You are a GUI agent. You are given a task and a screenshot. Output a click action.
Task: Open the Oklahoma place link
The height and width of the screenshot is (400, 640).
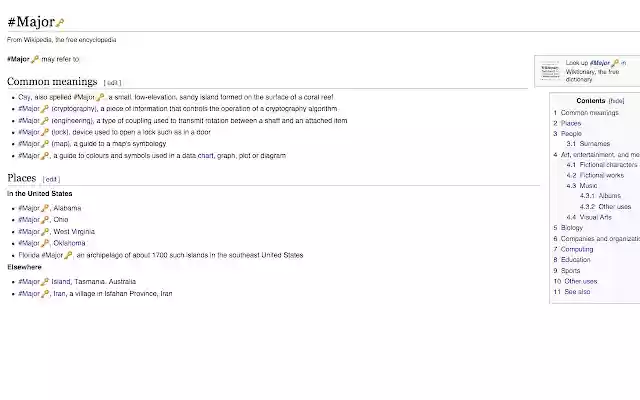(x=69, y=243)
